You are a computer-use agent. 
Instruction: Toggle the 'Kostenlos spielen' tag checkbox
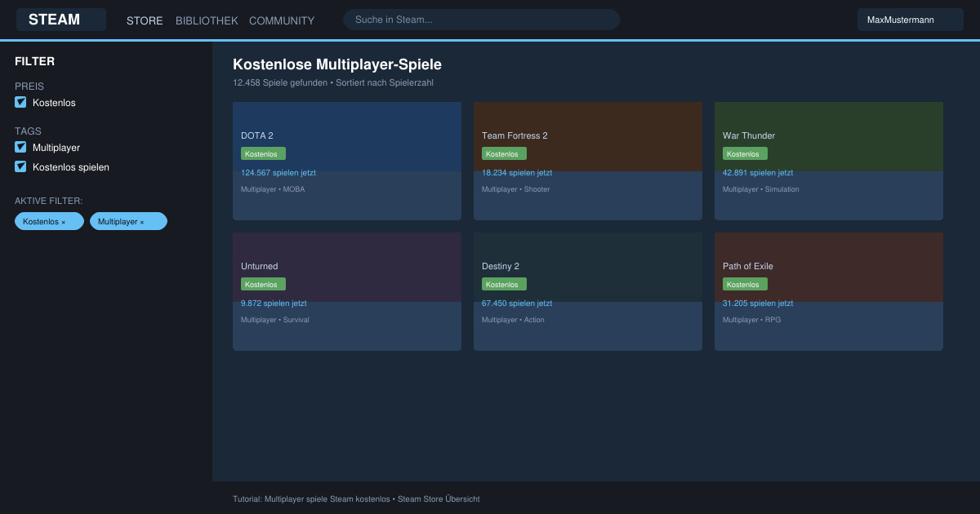pyautogui.click(x=20, y=166)
